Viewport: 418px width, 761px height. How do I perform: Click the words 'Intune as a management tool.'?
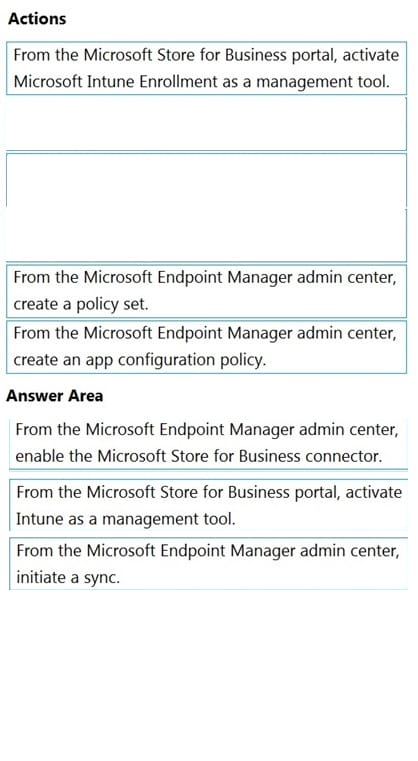click(x=126, y=519)
